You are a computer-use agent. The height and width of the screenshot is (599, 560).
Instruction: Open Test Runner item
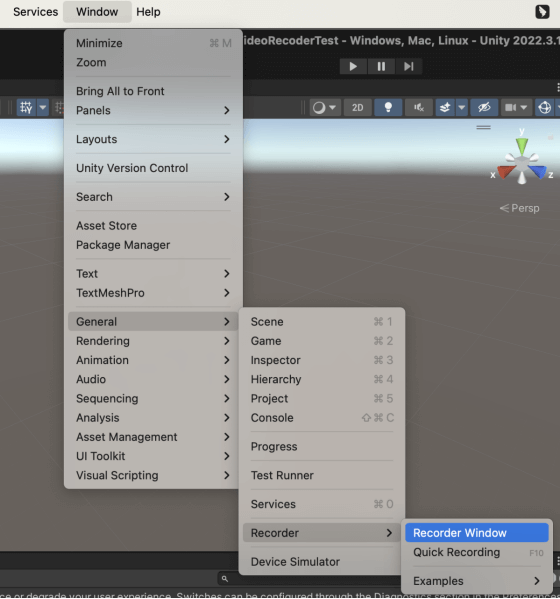(322, 476)
